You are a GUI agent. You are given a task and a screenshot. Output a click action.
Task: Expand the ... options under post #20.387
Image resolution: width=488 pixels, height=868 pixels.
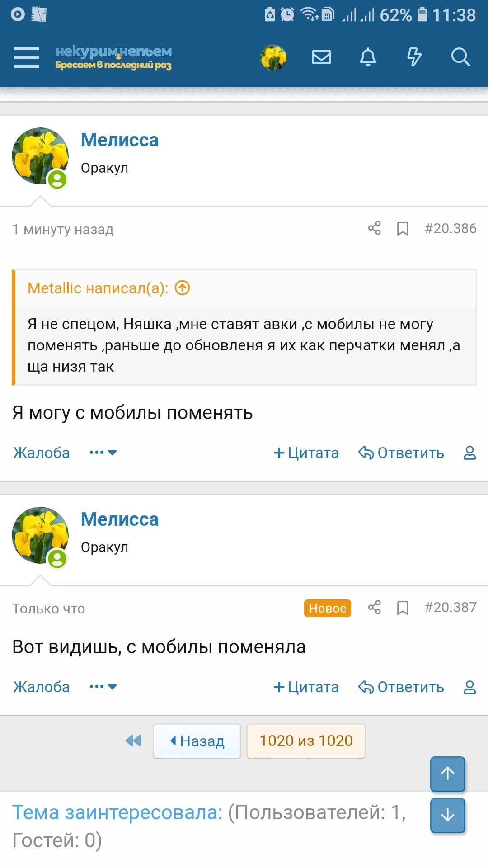click(103, 687)
